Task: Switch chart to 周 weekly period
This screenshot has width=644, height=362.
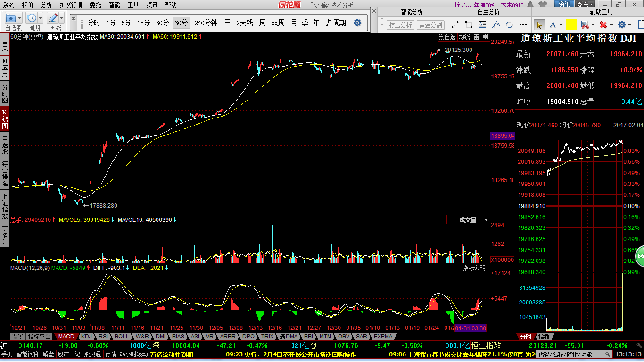Action: (262, 23)
